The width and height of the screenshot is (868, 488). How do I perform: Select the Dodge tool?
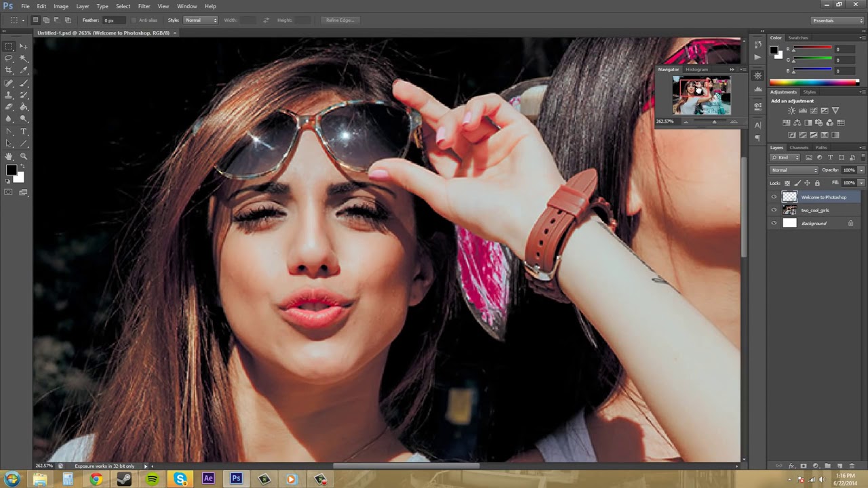(23, 118)
